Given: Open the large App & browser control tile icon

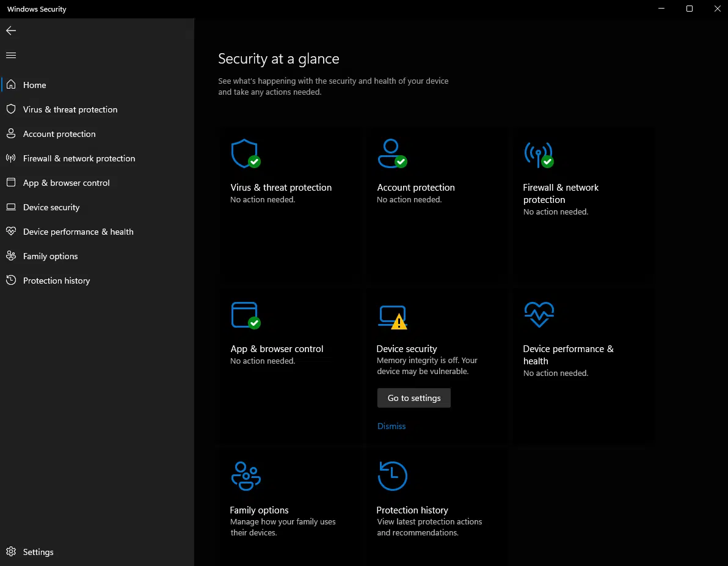Looking at the screenshot, I should point(246,315).
